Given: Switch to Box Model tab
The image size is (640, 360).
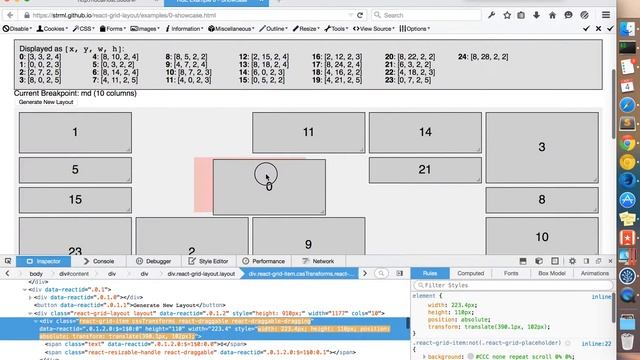Looking at the screenshot, I should tap(551, 273).
